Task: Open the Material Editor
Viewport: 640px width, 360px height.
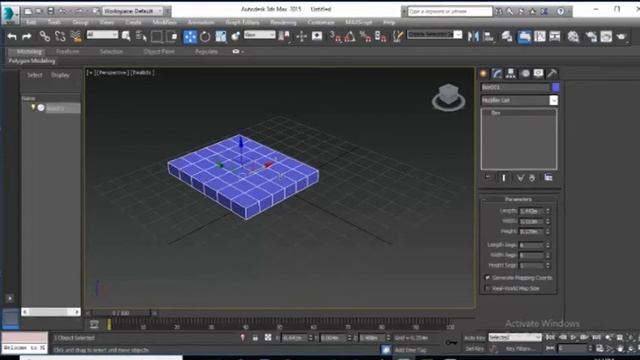Action: pos(573,37)
